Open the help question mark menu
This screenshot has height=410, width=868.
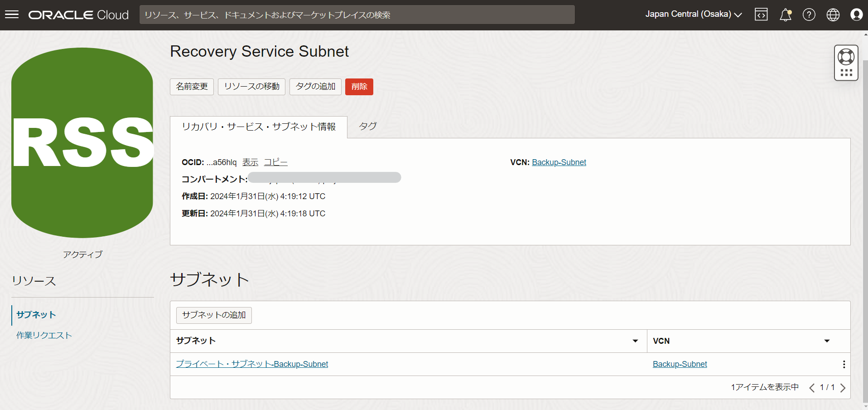809,15
